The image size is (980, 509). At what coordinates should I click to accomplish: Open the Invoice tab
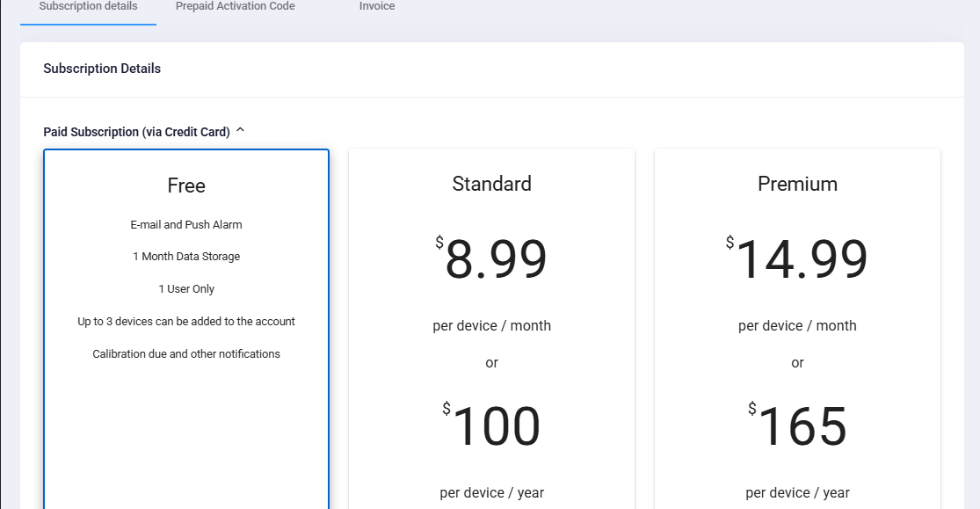(377, 6)
